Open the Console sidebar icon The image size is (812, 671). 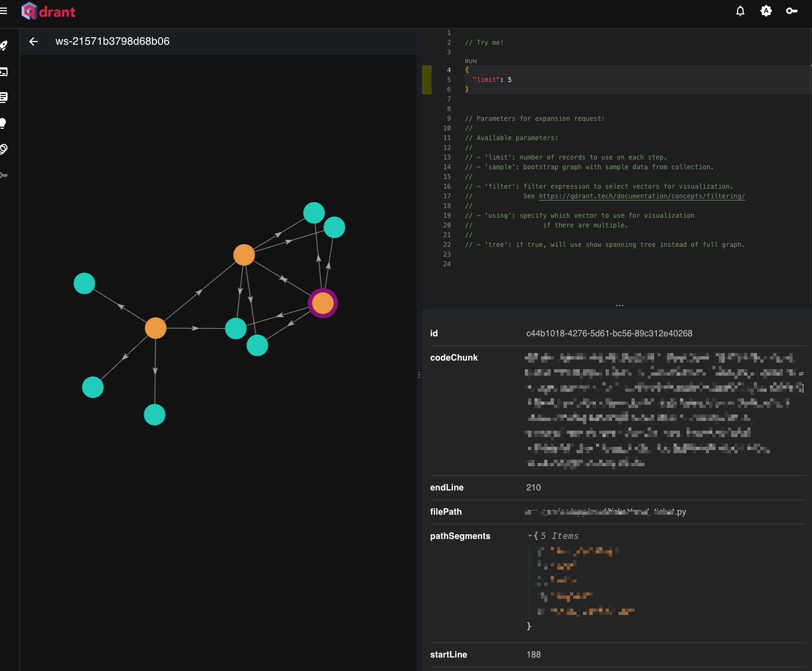[x=3, y=72]
